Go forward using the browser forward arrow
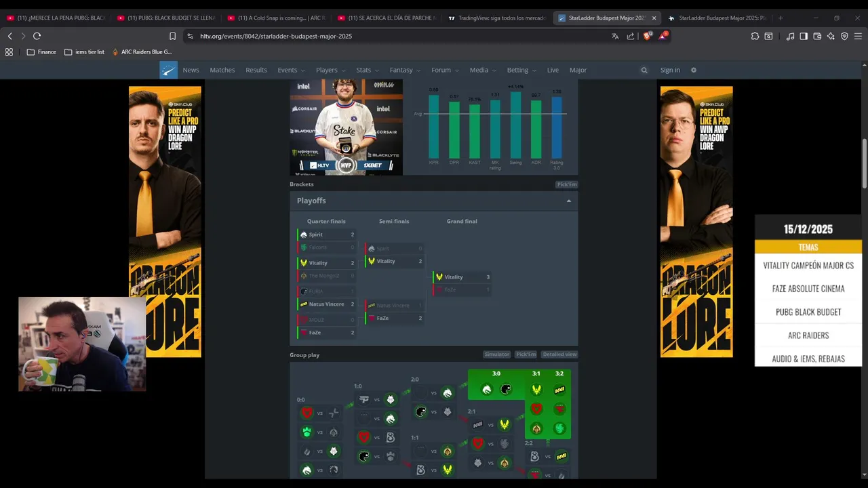Image resolution: width=868 pixels, height=488 pixels. (23, 36)
